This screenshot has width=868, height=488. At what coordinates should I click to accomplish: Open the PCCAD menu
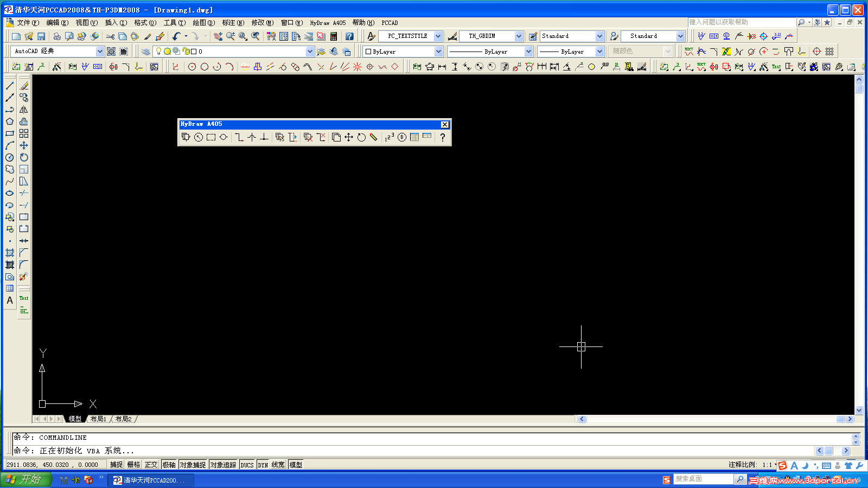390,23
